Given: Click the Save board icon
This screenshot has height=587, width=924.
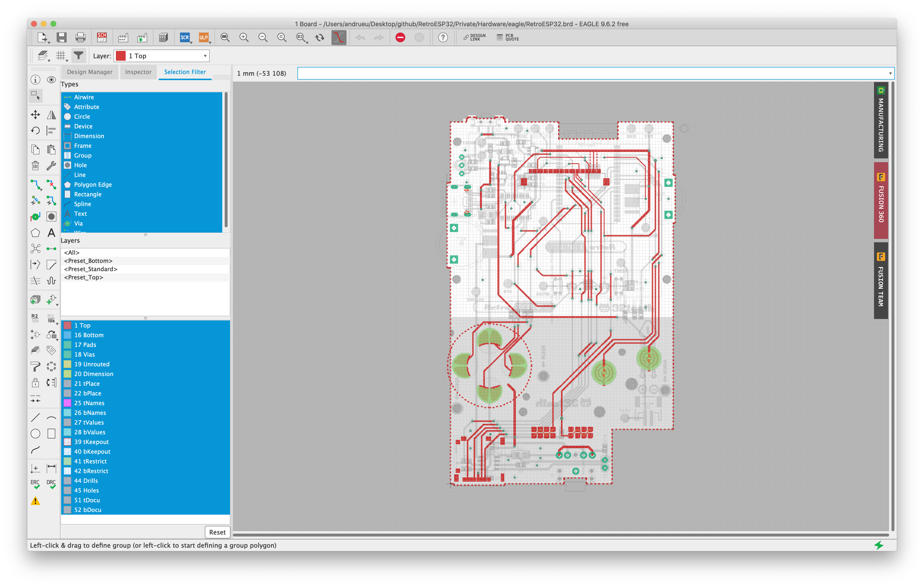Looking at the screenshot, I should click(x=61, y=37).
